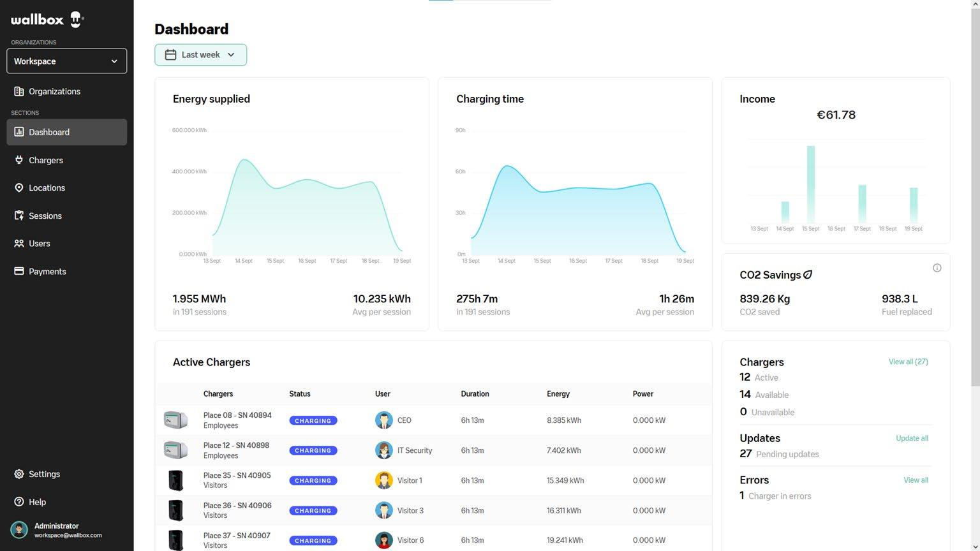The image size is (980, 551).
Task: Click the 15 Sept income bar
Action: pos(811,184)
